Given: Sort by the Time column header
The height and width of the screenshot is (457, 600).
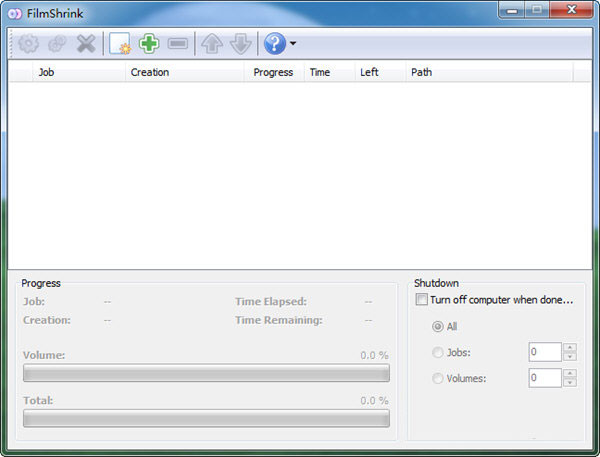Looking at the screenshot, I should 329,72.
